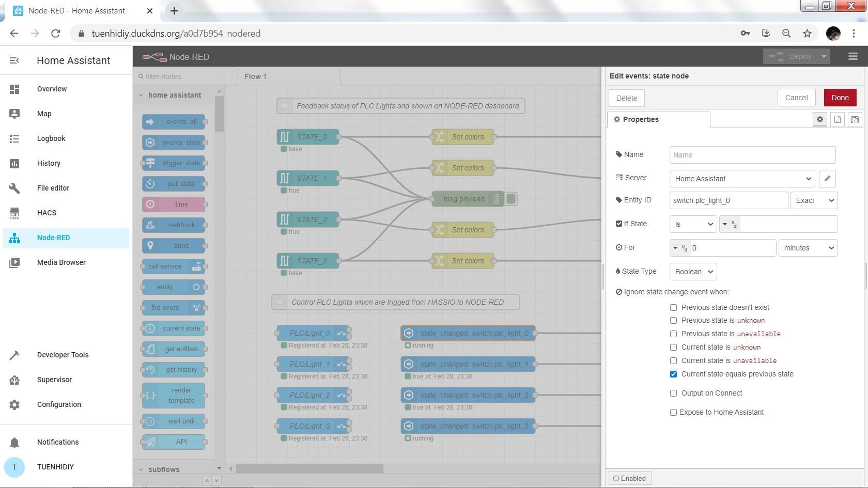
Task: Open the Node-RED sidebar item
Action: (66, 238)
